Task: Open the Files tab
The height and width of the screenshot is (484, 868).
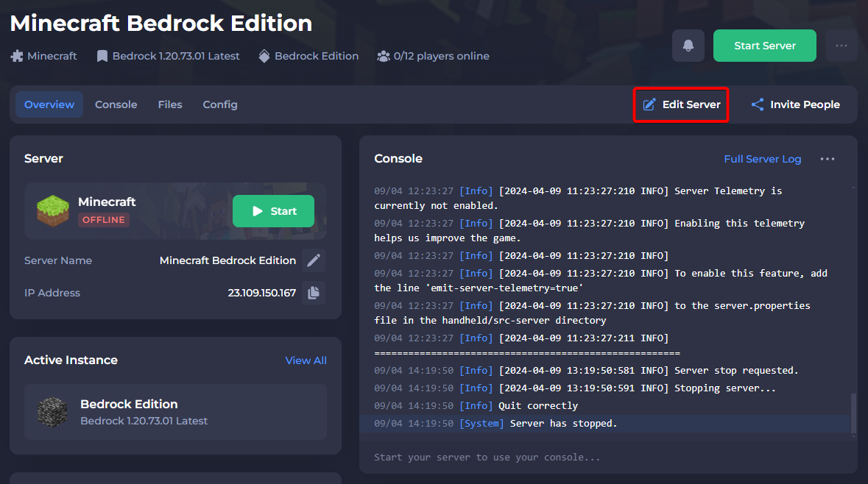Action: point(170,104)
